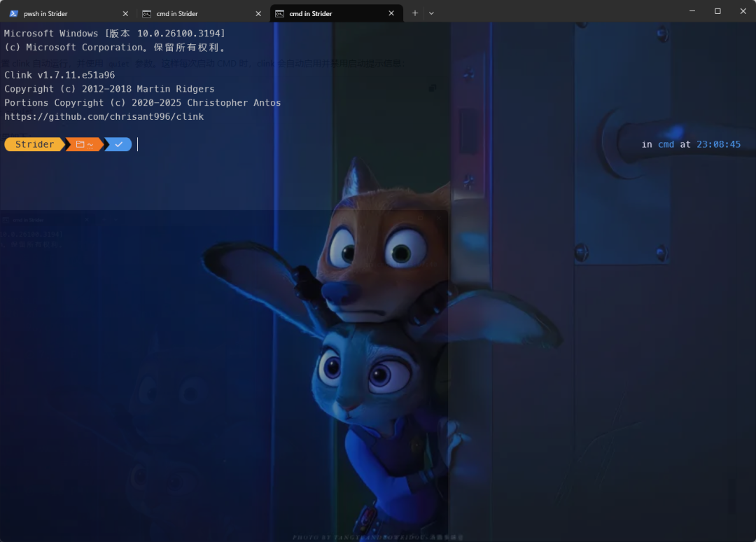The height and width of the screenshot is (542, 756).
Task: Switch to the middle cmd in Strider tab
Action: tap(202, 13)
